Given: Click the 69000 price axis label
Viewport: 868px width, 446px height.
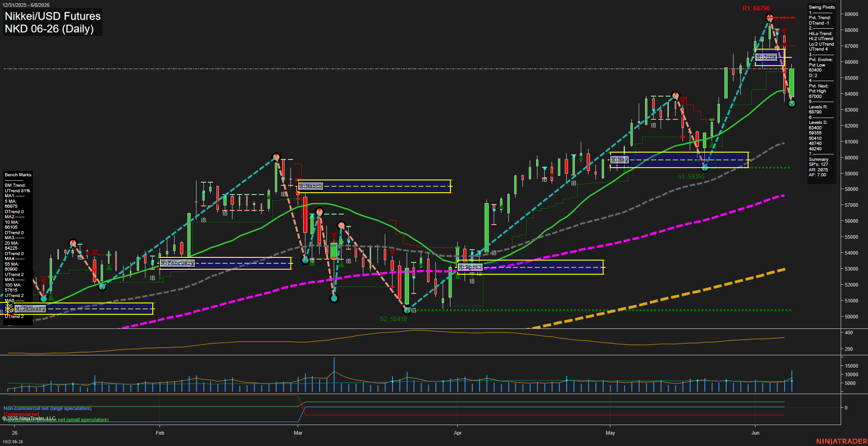Looking at the screenshot, I should 851,14.
